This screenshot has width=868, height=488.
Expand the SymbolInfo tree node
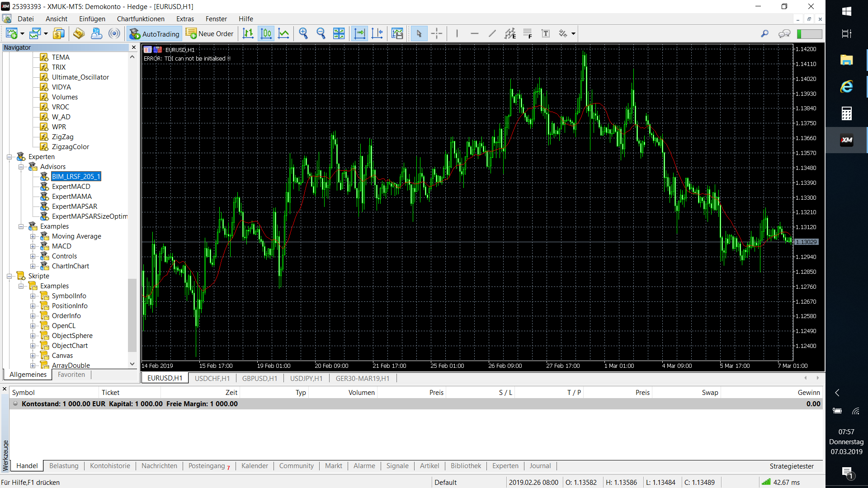(x=33, y=296)
